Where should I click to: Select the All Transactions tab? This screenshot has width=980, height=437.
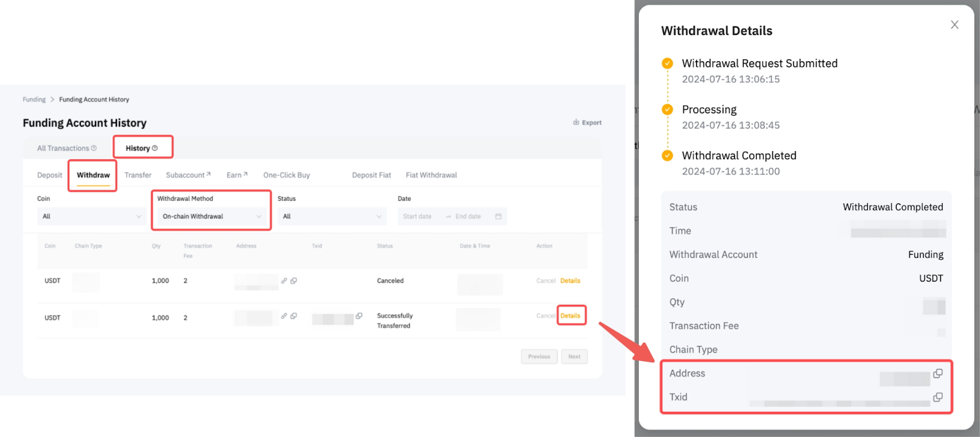(67, 148)
